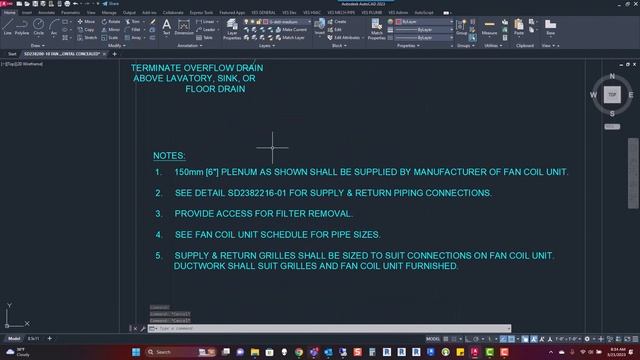Add a new layout with plus button
640x360 pixels.
point(49,338)
